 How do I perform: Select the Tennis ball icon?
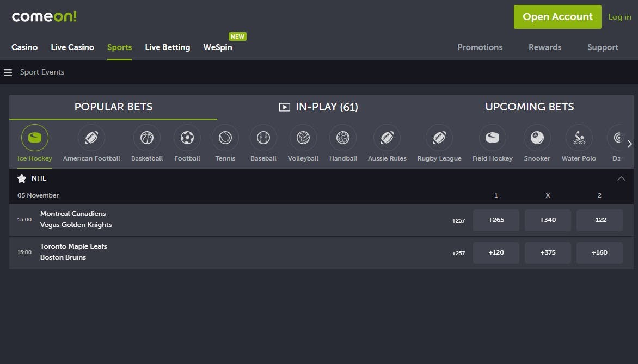(225, 138)
